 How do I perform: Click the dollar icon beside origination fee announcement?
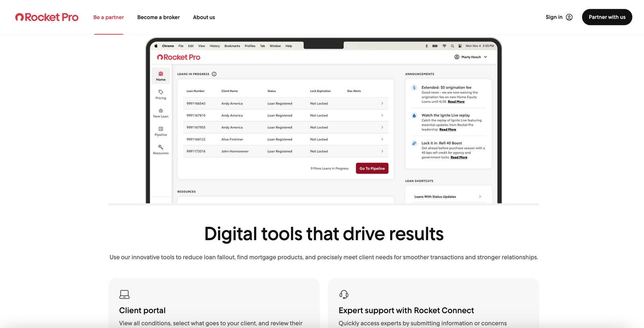[414, 87]
